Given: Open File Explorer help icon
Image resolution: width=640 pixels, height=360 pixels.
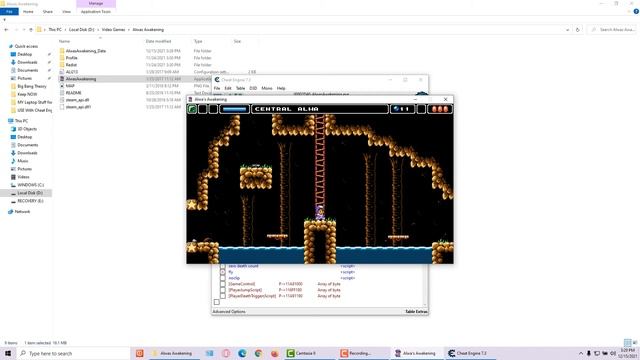Looking at the screenshot, I should [x=636, y=11].
